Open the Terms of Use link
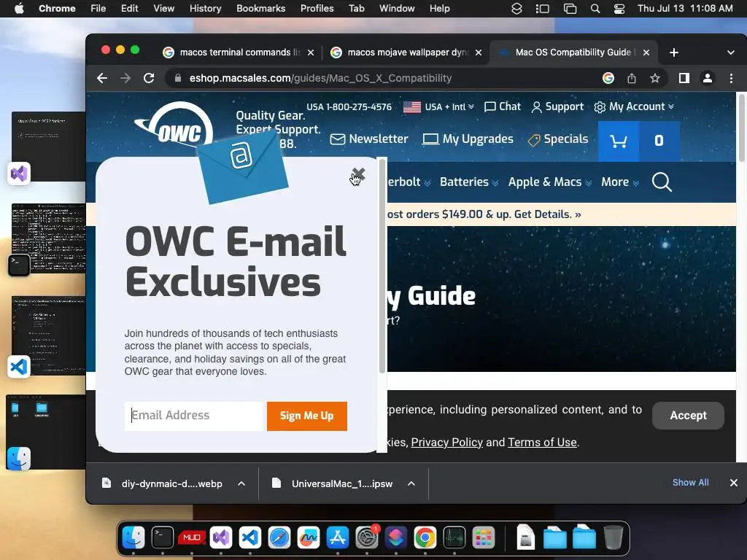 pyautogui.click(x=542, y=443)
